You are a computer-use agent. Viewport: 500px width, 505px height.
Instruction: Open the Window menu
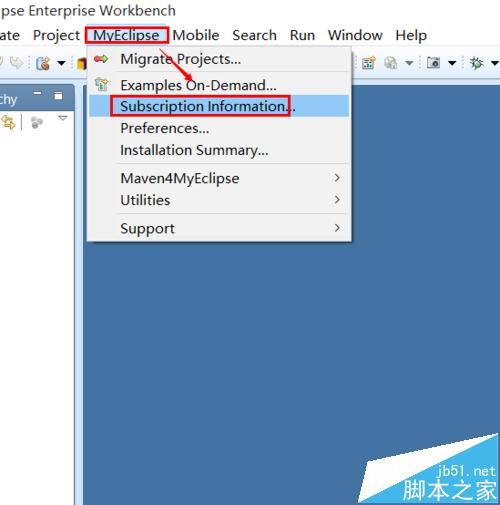click(355, 35)
